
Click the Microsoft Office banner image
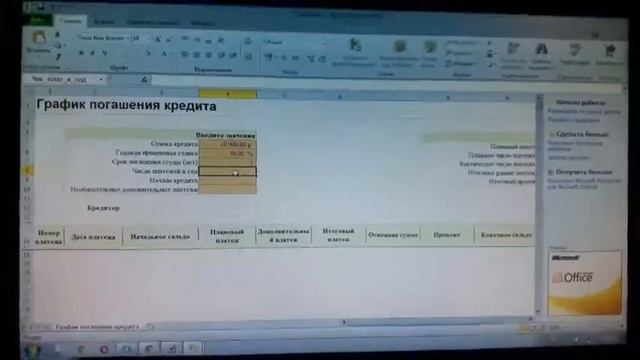(x=584, y=282)
